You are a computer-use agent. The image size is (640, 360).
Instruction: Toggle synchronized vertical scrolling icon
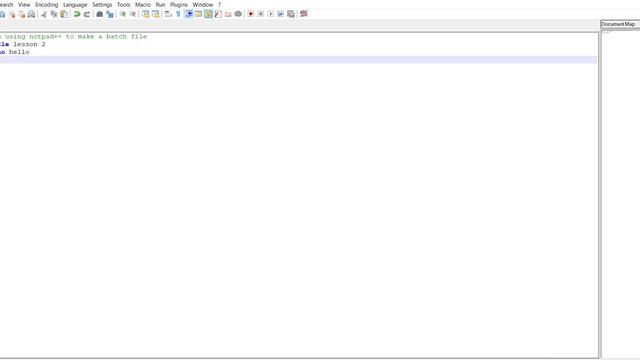145,14
